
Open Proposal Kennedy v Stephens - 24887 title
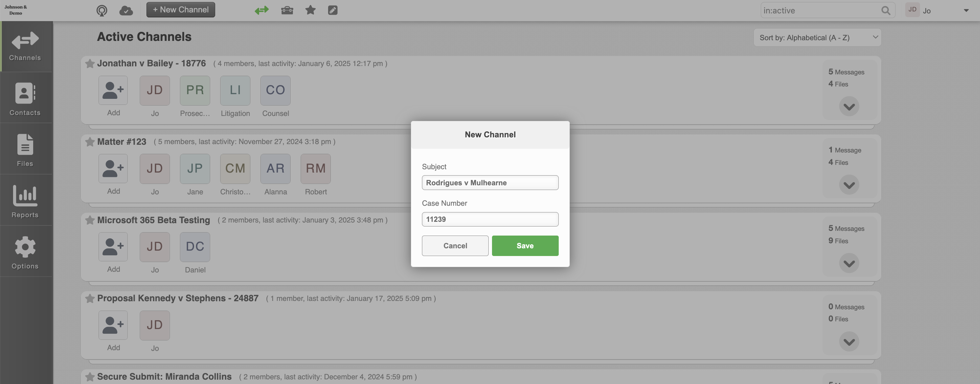[x=178, y=299]
